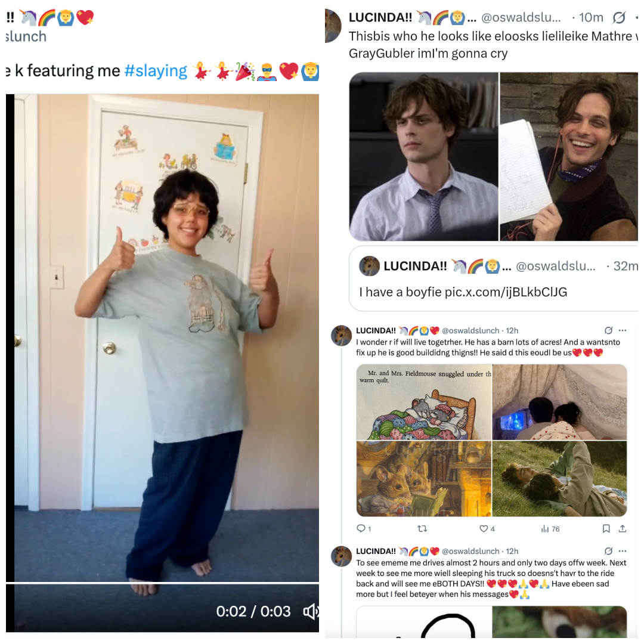Like the barn tweet with the heart icon
Screen dimensions: 644x644
point(484,528)
